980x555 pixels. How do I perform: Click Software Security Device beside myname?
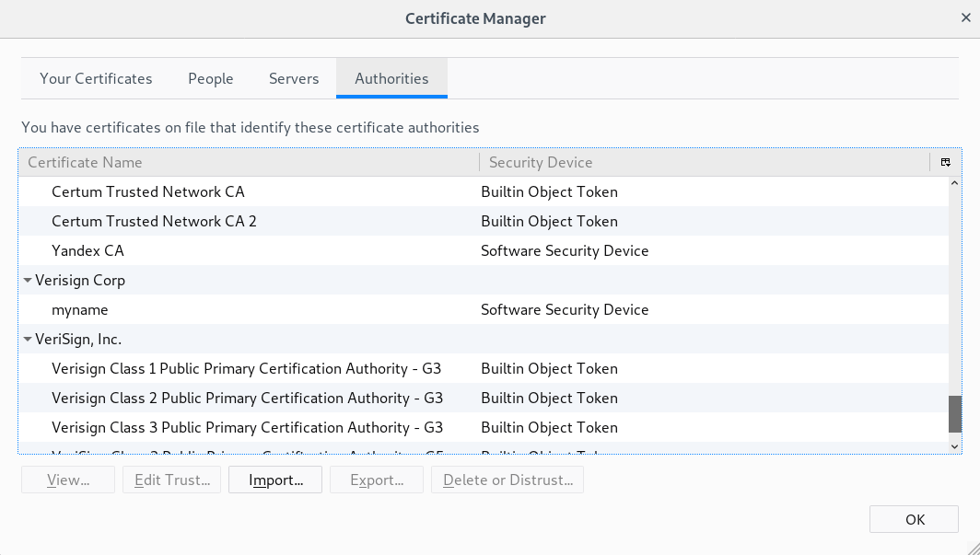(x=565, y=309)
